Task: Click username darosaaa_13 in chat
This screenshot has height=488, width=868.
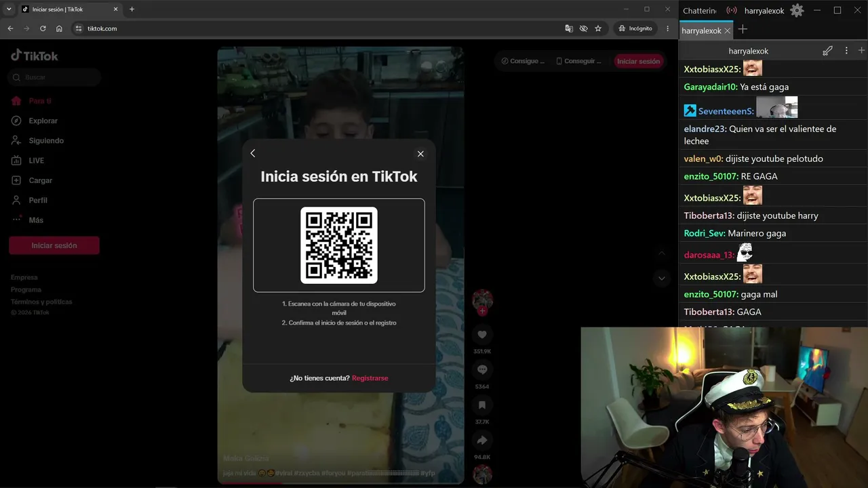Action: pos(709,255)
